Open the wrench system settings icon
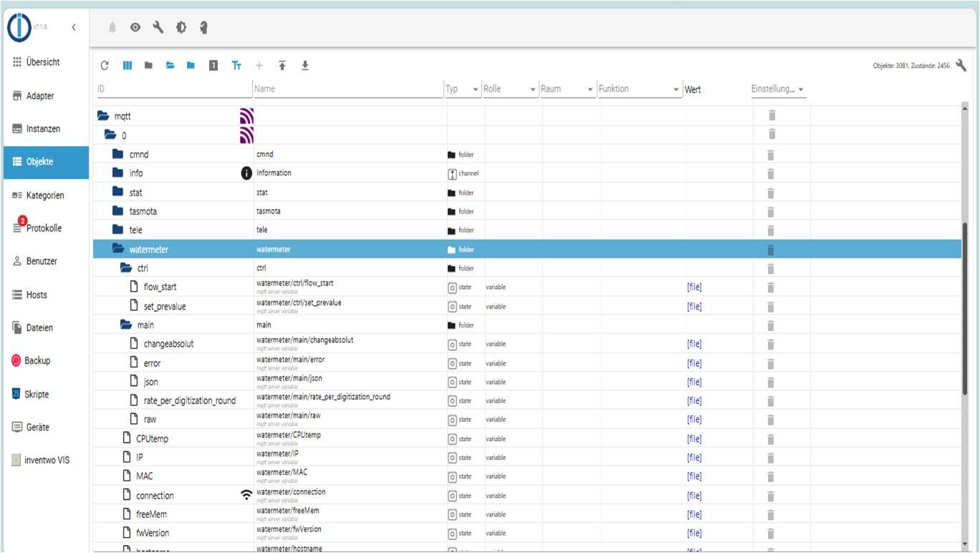The image size is (980, 553). pos(158,27)
